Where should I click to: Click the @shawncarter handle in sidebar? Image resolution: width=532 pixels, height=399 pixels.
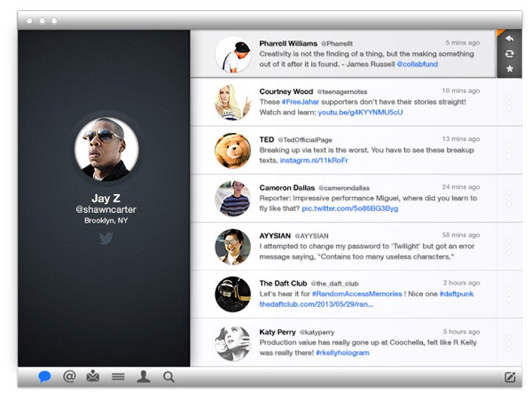pyautogui.click(x=106, y=210)
